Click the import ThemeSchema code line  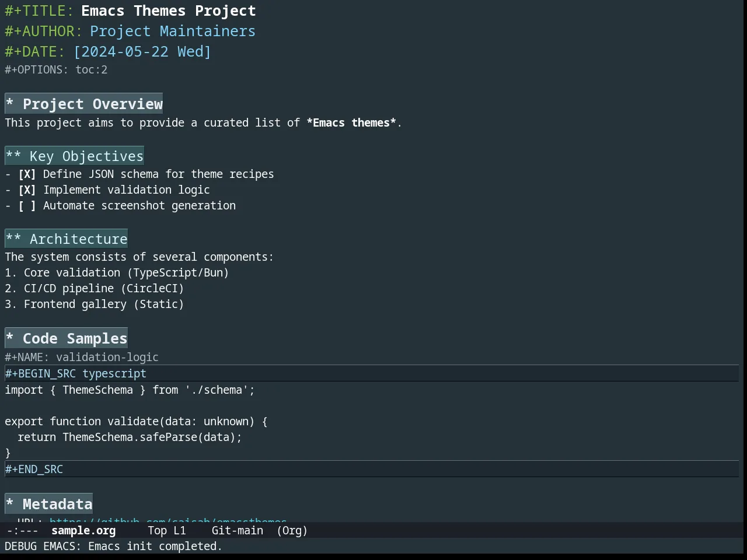(x=130, y=390)
